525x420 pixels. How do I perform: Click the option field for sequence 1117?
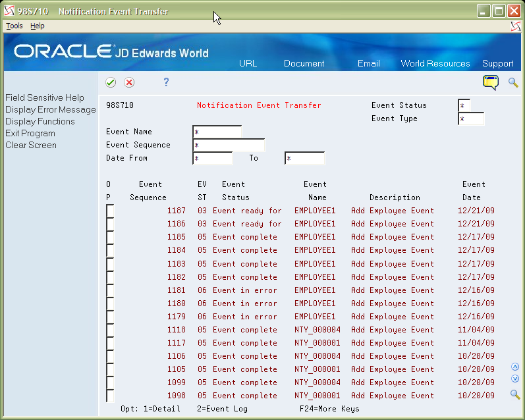click(110, 343)
